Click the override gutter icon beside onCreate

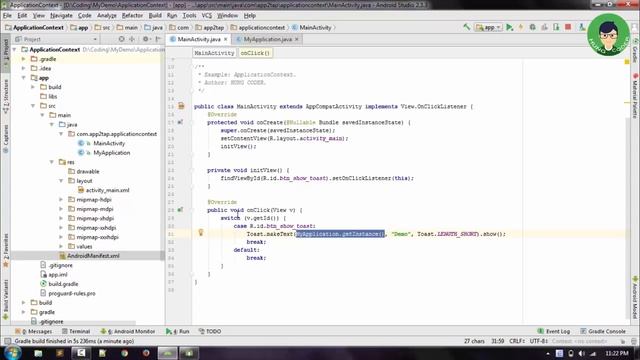[x=180, y=122]
